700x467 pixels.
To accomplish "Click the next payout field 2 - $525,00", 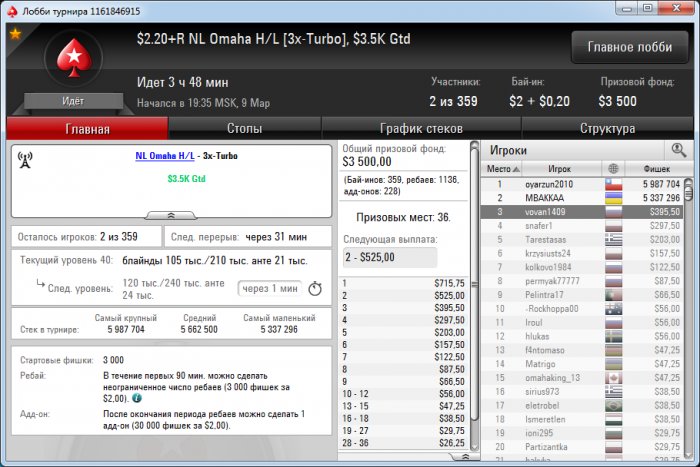I will point(390,257).
